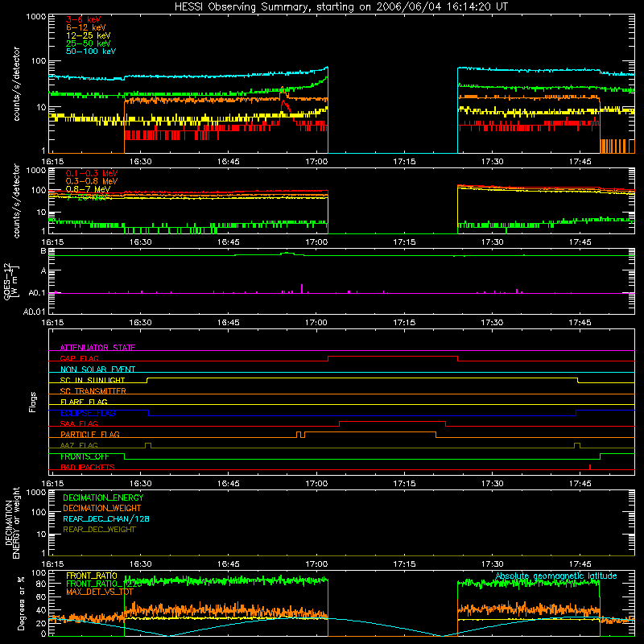The image size is (644, 644).
Task: Select the DECIMATION_ENERGY legend label
Action: 103,497
